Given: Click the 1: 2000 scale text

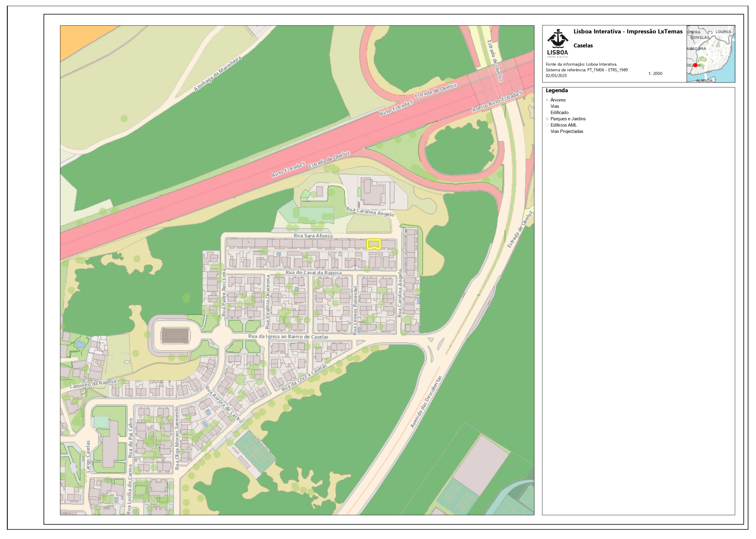Looking at the screenshot, I should 655,73.
